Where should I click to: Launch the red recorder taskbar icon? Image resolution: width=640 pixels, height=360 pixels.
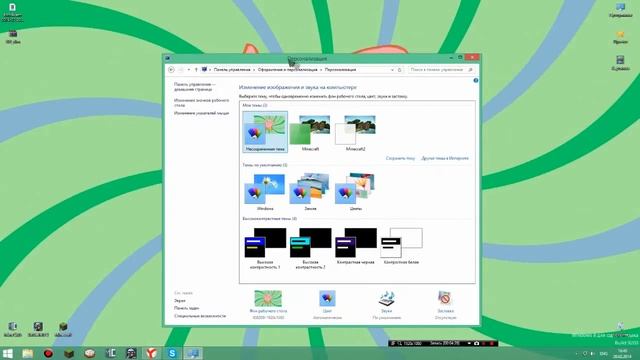click(x=48, y=353)
